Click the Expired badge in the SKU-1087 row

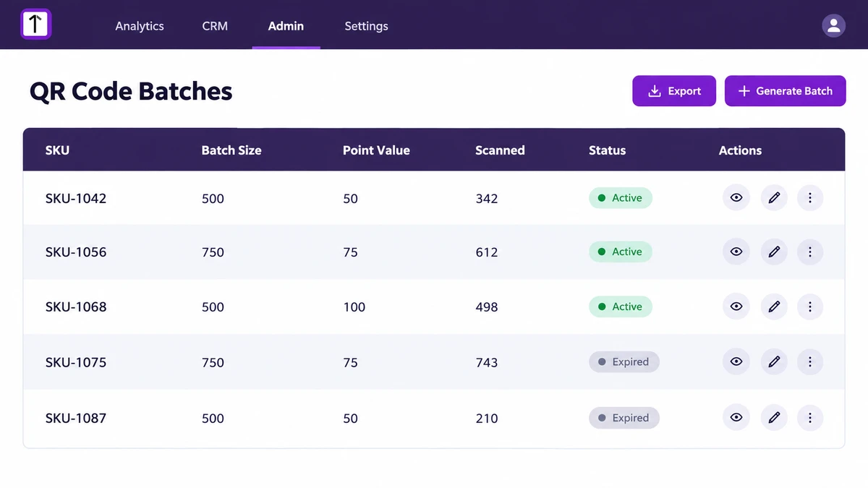[x=624, y=418]
